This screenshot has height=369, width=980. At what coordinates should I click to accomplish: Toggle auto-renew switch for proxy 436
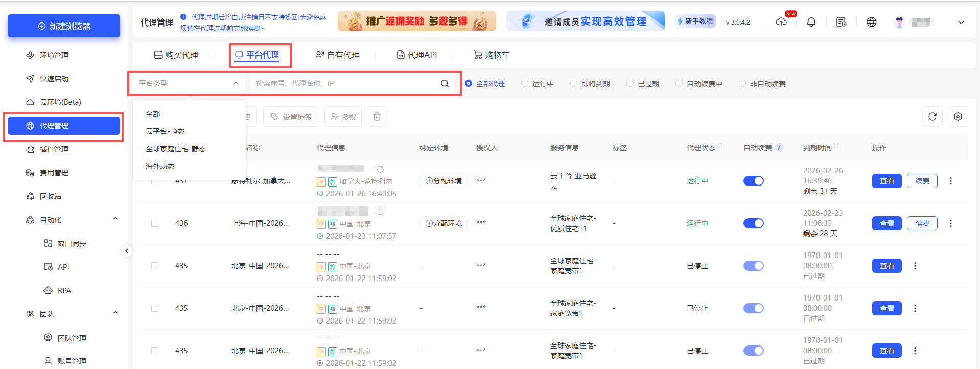[753, 223]
